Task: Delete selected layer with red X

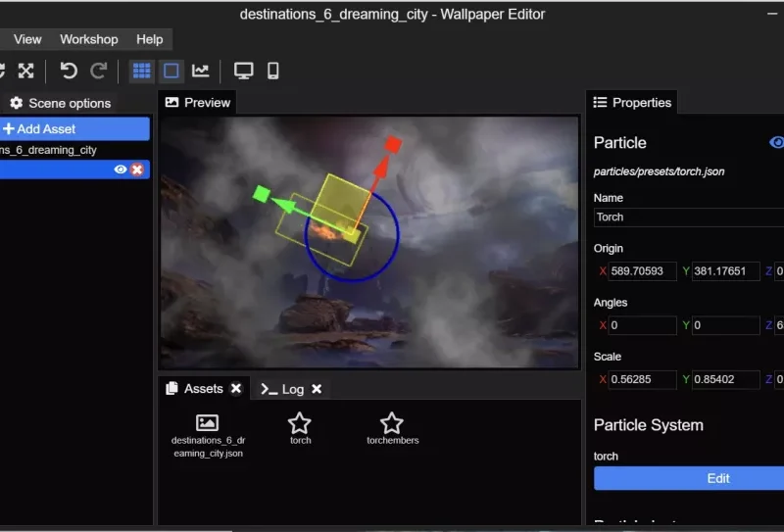Action: pyautogui.click(x=137, y=169)
